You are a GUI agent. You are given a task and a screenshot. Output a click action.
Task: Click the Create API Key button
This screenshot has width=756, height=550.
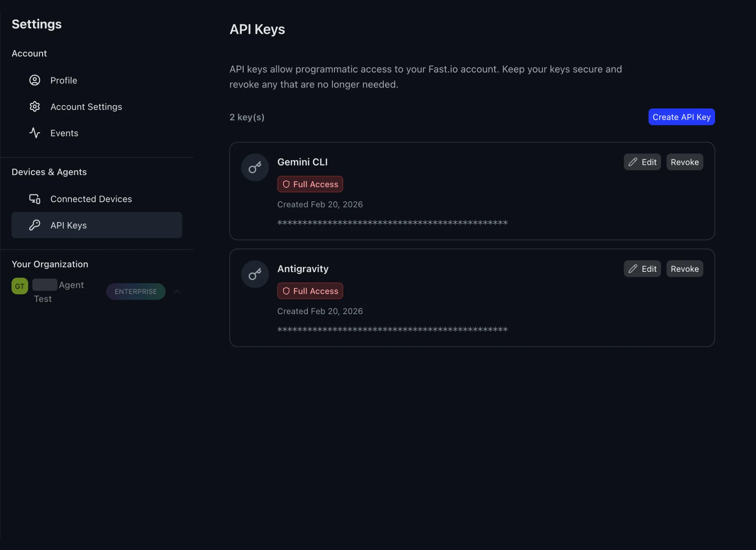coord(681,117)
